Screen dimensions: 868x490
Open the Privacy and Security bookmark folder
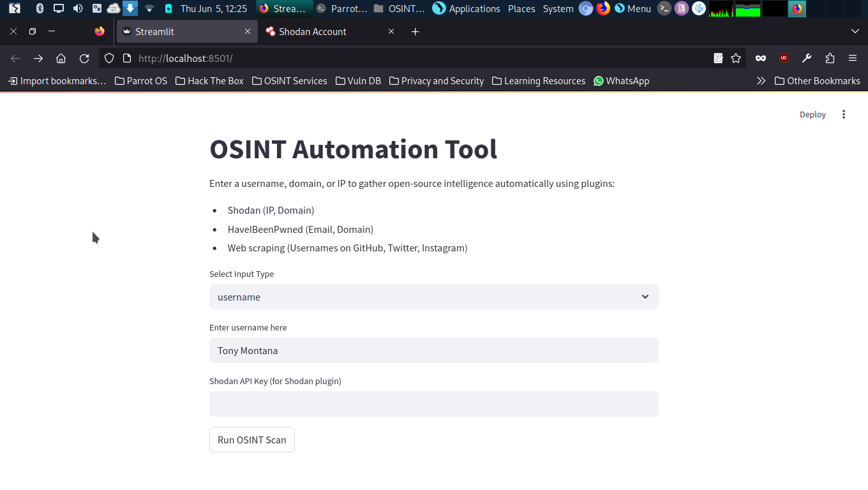tap(437, 81)
